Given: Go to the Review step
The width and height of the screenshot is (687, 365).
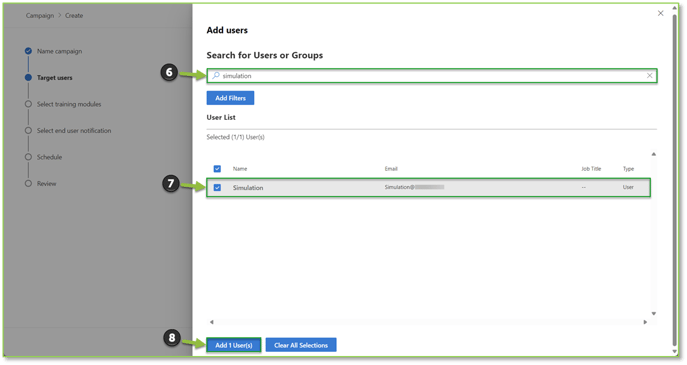Looking at the screenshot, I should click(46, 184).
